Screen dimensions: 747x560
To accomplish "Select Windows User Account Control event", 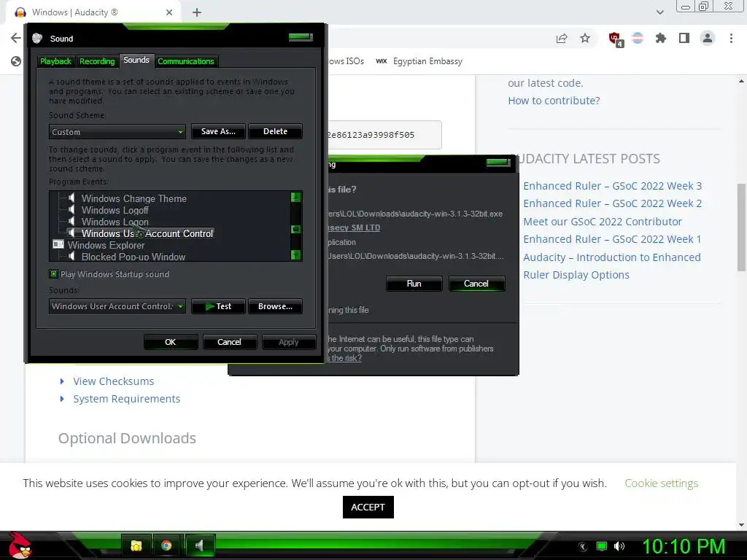I will click(x=147, y=233).
